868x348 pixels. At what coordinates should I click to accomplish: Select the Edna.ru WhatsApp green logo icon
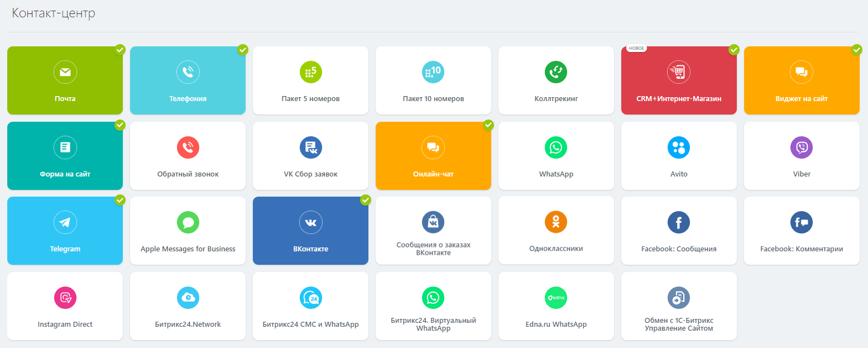pos(556,298)
